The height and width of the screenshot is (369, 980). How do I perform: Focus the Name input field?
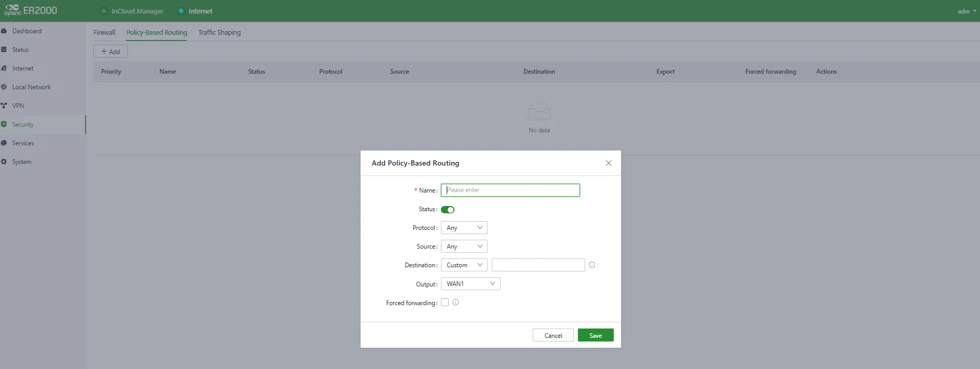[x=510, y=190]
